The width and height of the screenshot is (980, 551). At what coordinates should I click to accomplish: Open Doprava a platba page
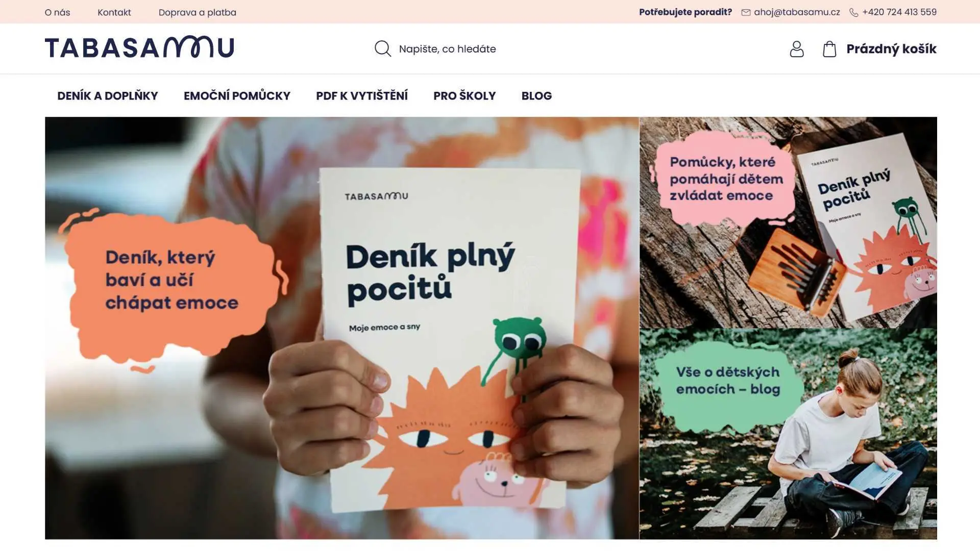pyautogui.click(x=198, y=12)
